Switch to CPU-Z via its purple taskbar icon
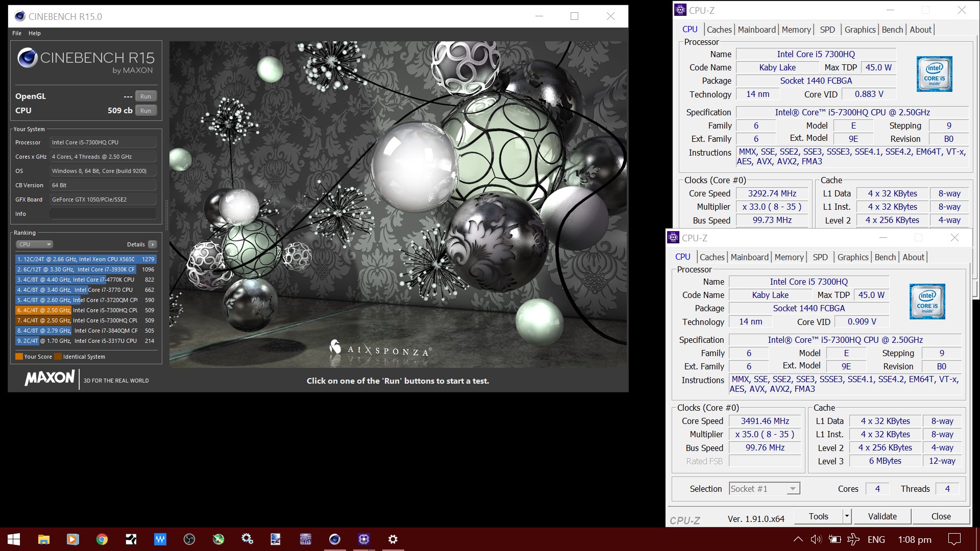The height and width of the screenshot is (551, 980). 364,539
